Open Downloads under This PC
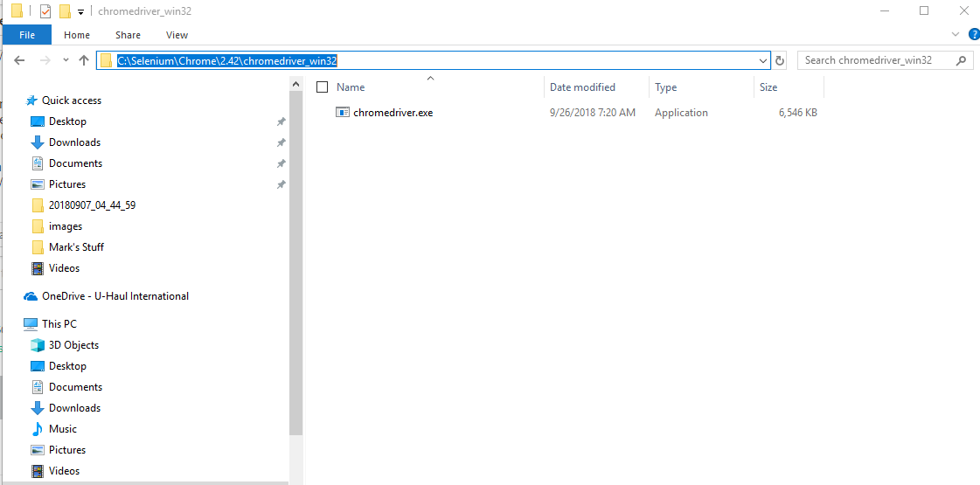This screenshot has height=485, width=980. point(74,408)
